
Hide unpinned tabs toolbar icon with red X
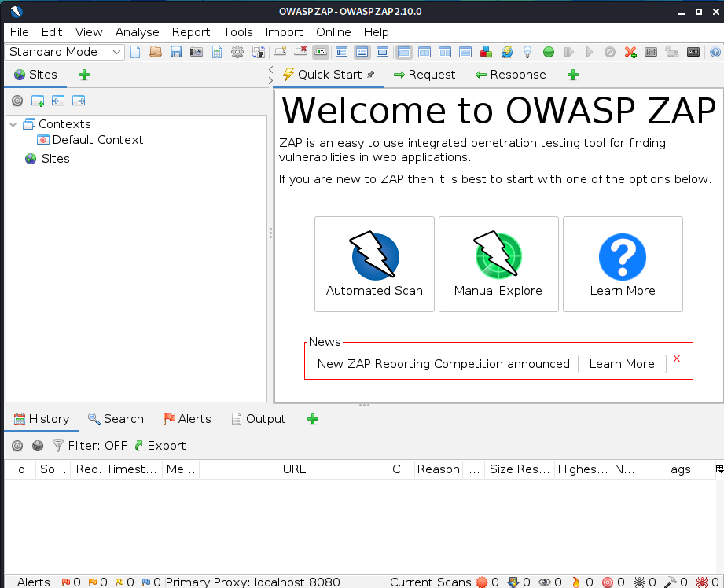[300, 52]
